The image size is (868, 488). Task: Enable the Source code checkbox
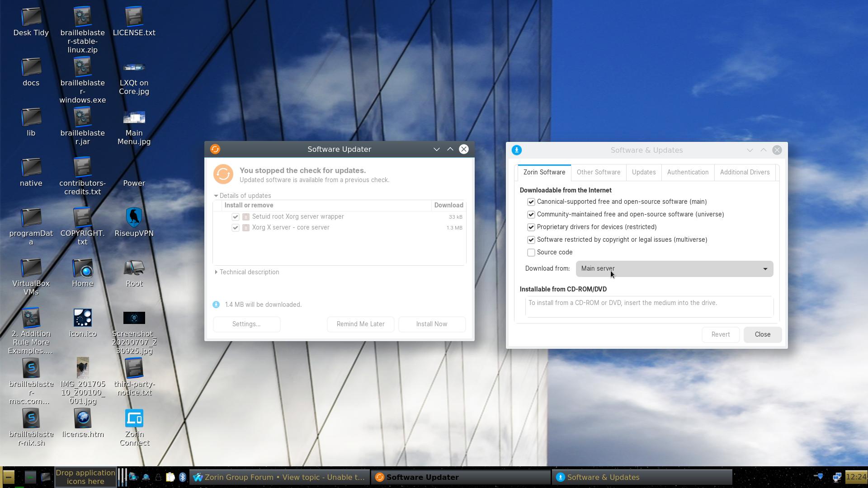tap(531, 253)
